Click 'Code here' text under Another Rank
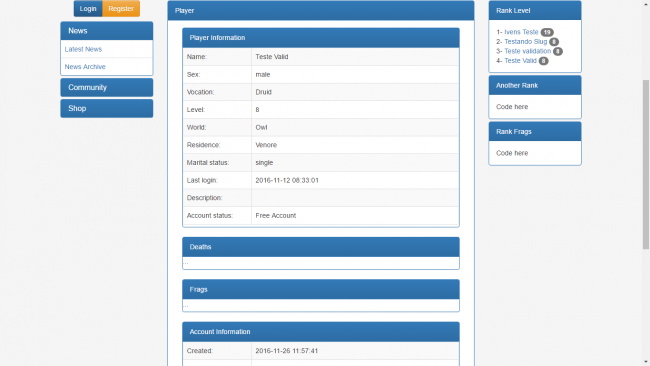The height and width of the screenshot is (366, 650). (x=512, y=107)
